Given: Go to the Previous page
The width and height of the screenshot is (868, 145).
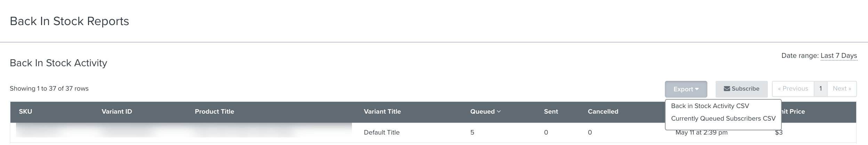Looking at the screenshot, I should pyautogui.click(x=793, y=89).
